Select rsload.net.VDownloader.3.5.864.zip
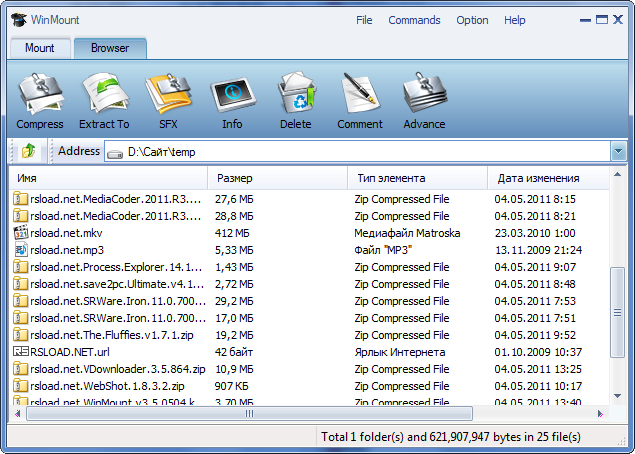Image resolution: width=635 pixels, height=454 pixels. 118,369
